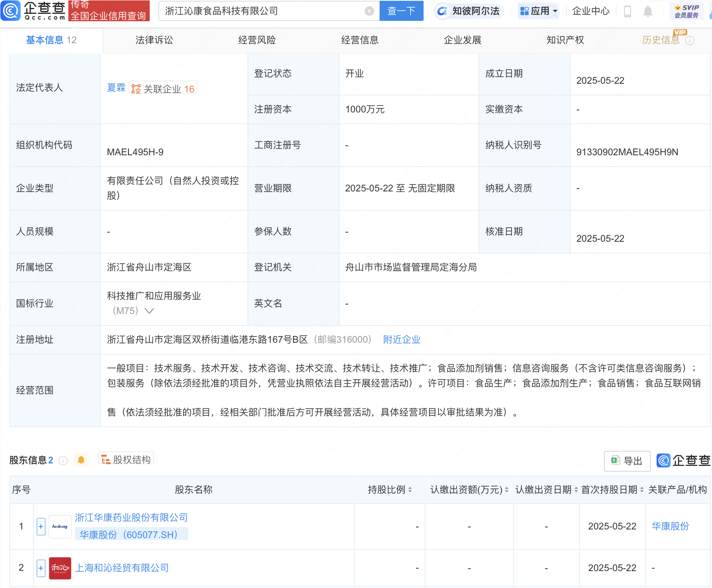Open SVIP member service badge

[x=686, y=11]
